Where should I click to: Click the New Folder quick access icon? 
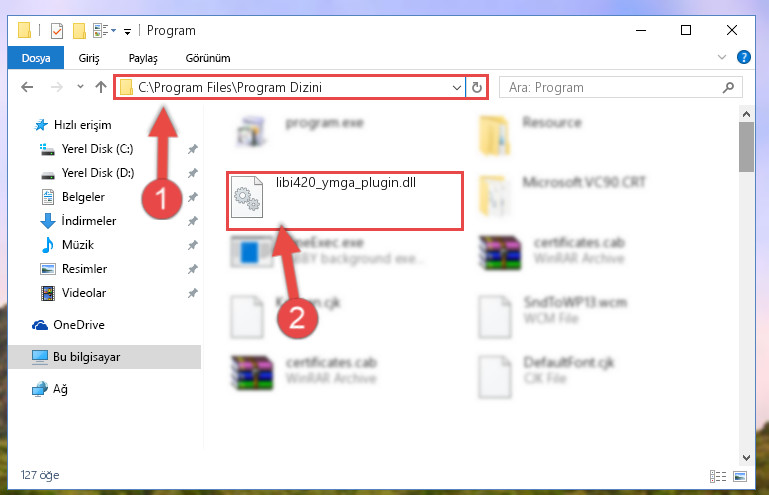tap(79, 31)
